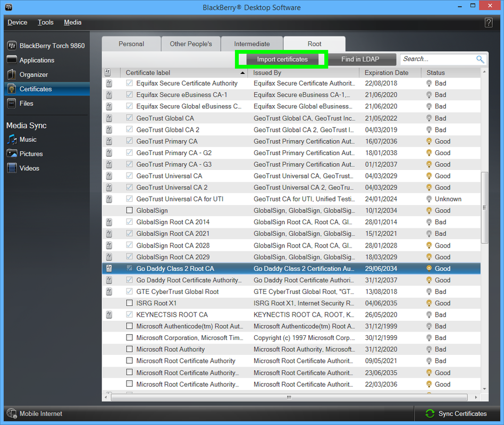Click device icon for KEYNECTSIS ROOT CA
Viewport: 504px width, 425px height.
pos(110,315)
